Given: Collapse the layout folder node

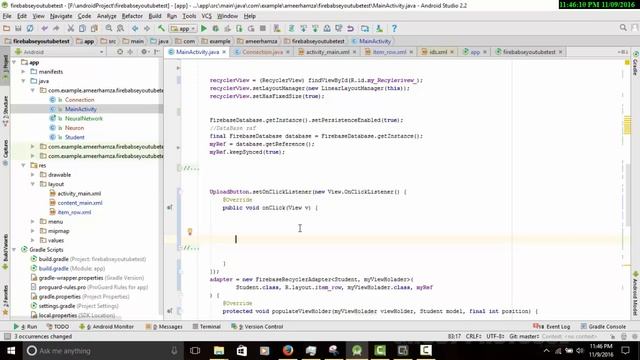Looking at the screenshot, I should tap(33, 184).
